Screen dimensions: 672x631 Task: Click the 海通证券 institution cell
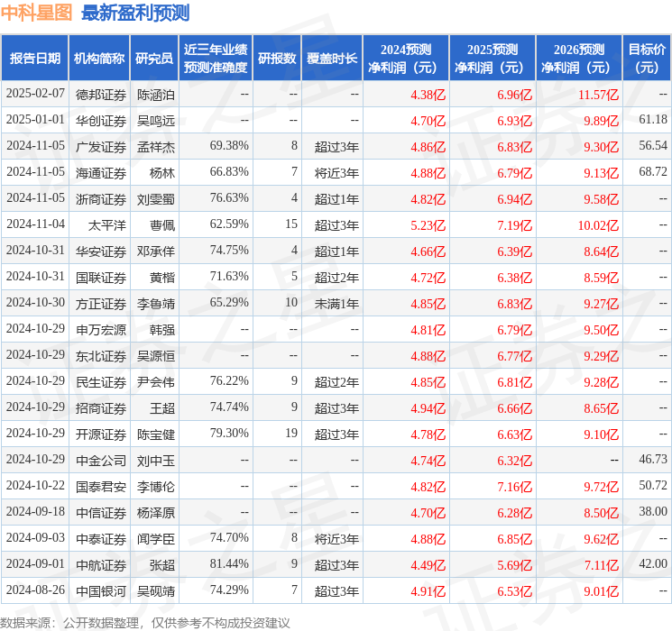pyautogui.click(x=101, y=173)
